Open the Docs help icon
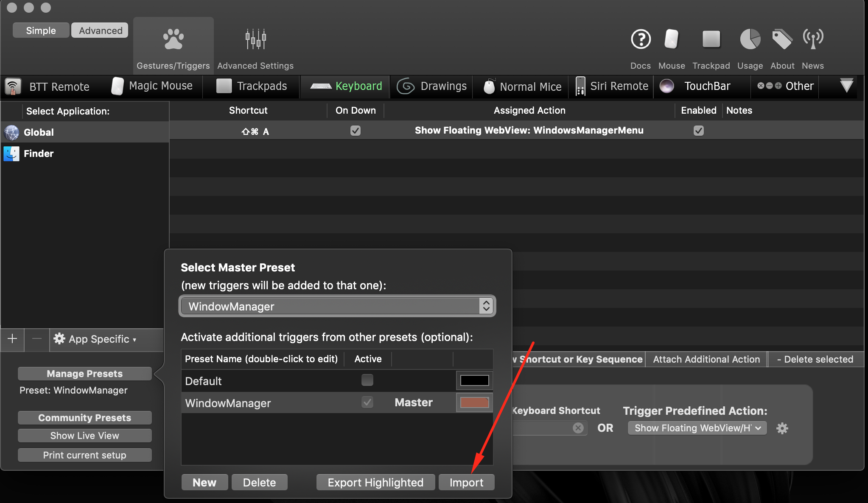868x503 pixels. tap(641, 40)
